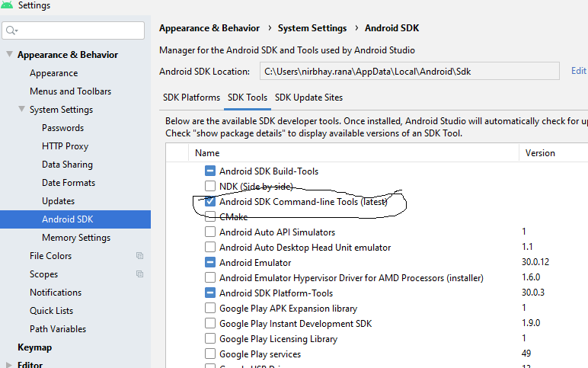
Task: Click the Android Studio logo in title bar
Action: pos(6,5)
